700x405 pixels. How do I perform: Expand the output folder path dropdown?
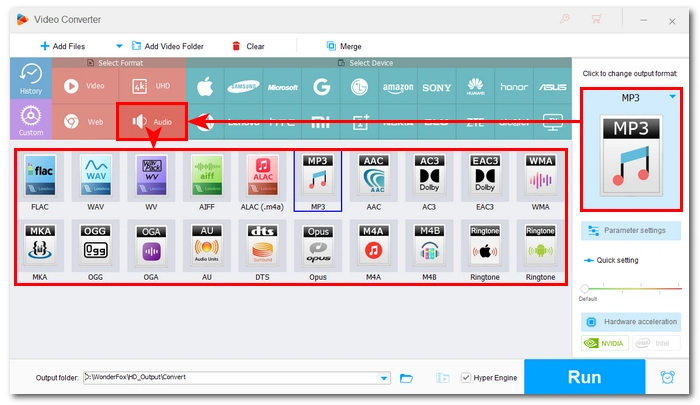point(384,378)
